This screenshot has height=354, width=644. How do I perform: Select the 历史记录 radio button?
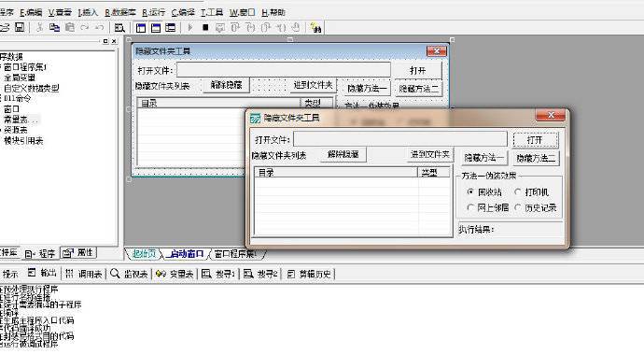point(517,207)
